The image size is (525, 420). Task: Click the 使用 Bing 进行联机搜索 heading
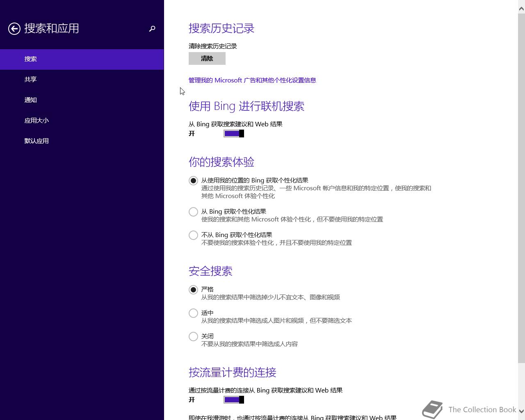247,106
